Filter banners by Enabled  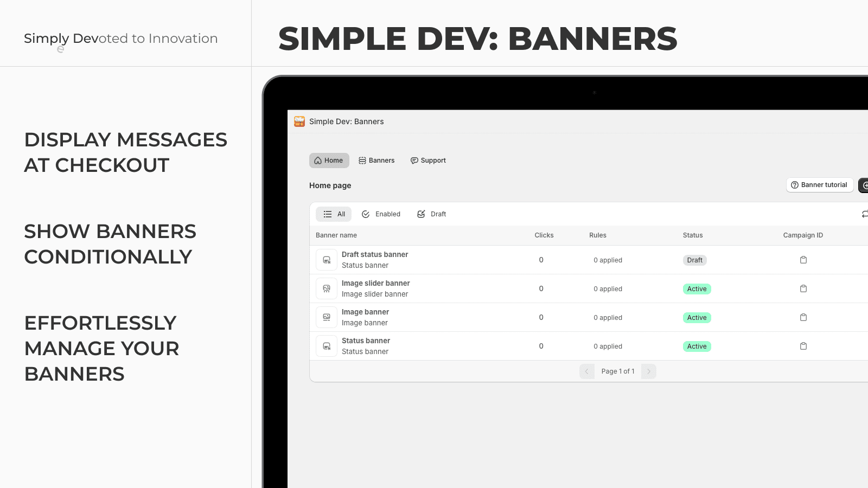click(x=381, y=214)
